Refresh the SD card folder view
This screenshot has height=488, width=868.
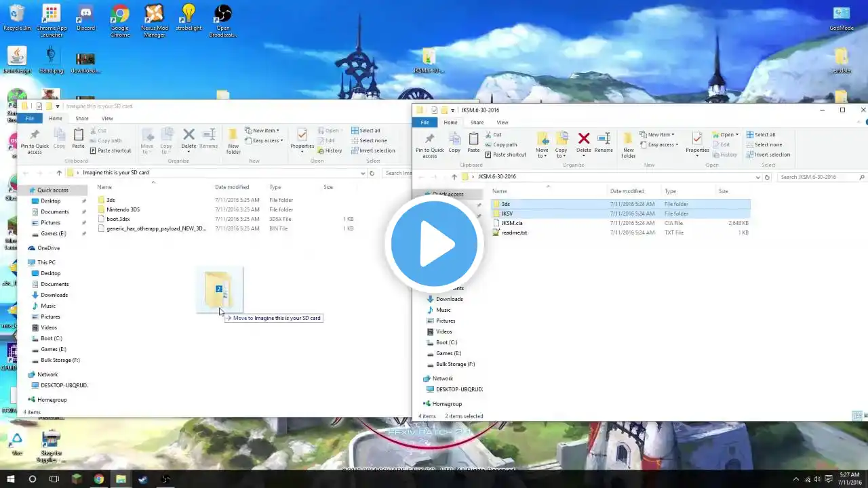pyautogui.click(x=372, y=173)
